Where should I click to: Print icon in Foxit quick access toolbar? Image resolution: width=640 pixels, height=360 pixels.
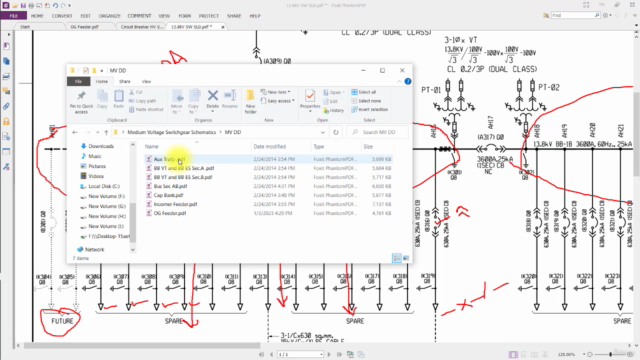pos(31,6)
